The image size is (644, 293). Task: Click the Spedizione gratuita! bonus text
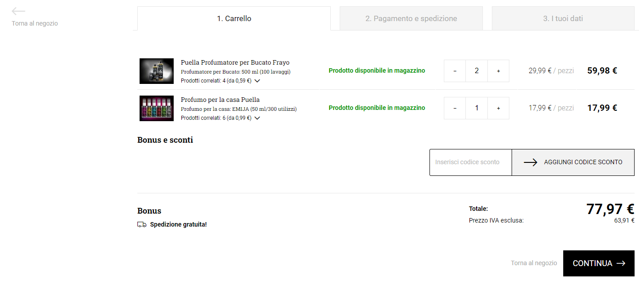[179, 224]
